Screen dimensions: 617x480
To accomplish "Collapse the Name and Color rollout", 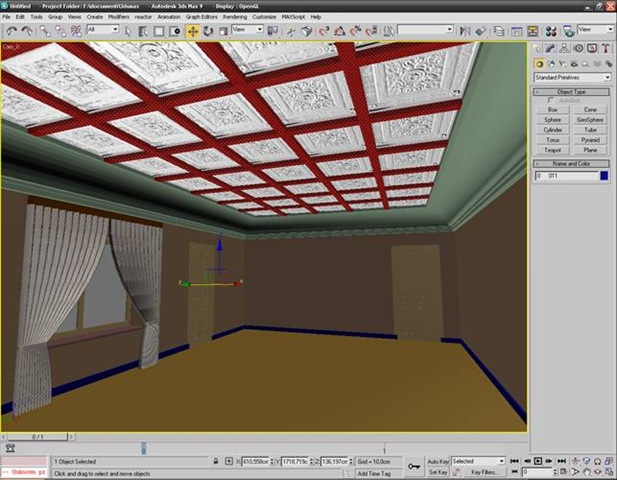I will coord(572,163).
